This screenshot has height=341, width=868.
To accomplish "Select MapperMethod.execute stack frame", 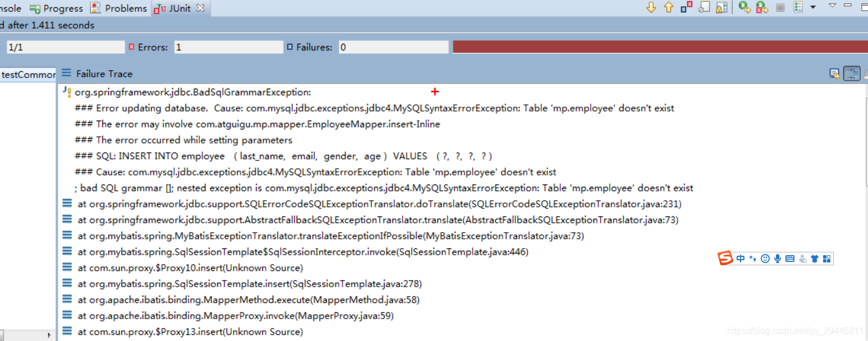I will click(249, 299).
